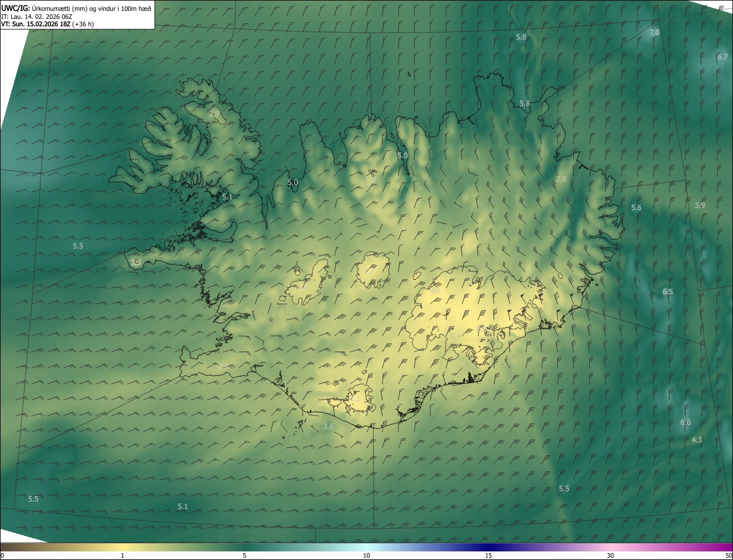Click the valid time line 'VT: Sun. 15.02.2026 18Z (+36 h)'
Image resolution: width=733 pixels, height=560 pixels.
coord(48,24)
